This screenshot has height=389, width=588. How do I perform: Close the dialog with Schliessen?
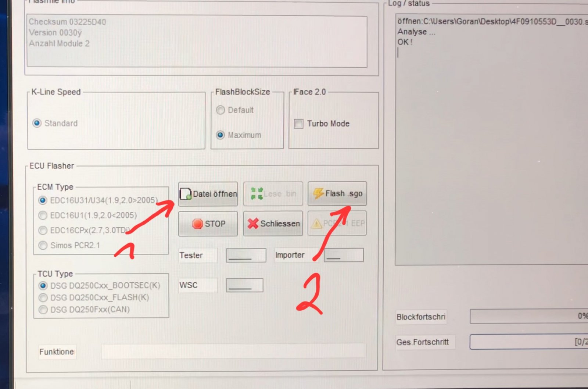[x=273, y=223]
